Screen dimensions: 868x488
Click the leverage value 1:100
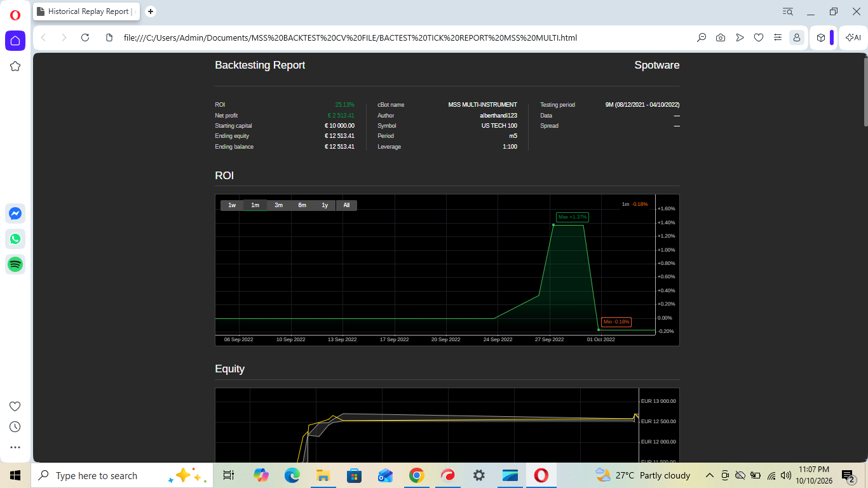pyautogui.click(x=510, y=147)
